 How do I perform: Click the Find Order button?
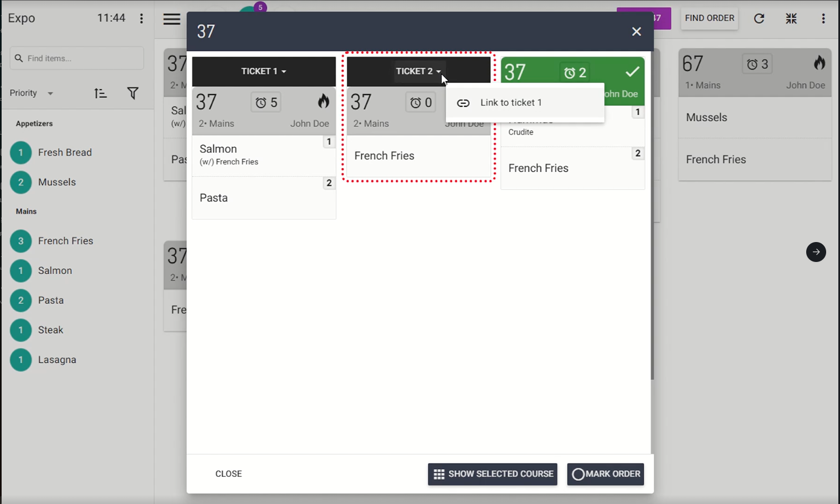(x=709, y=18)
